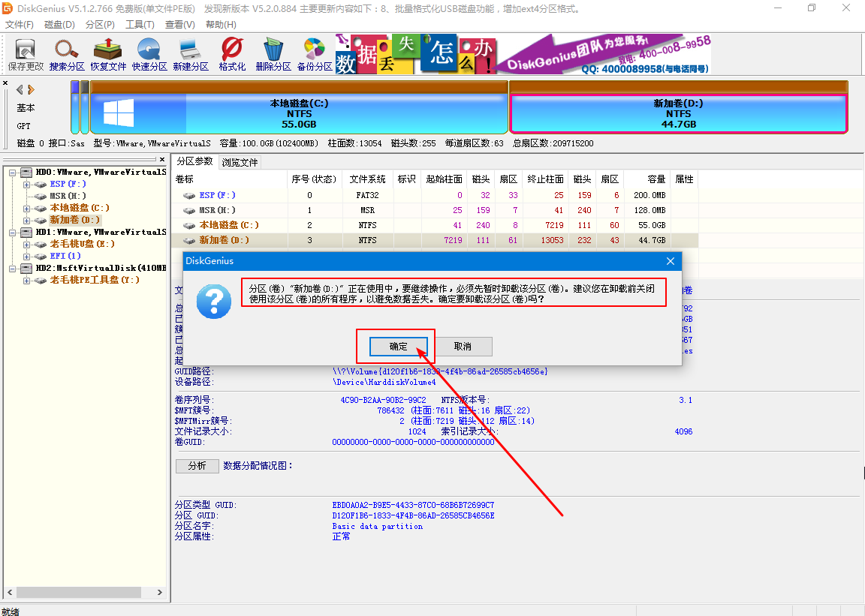Click the MSR (H:) row icon in partition table
865x616 pixels.
point(189,211)
